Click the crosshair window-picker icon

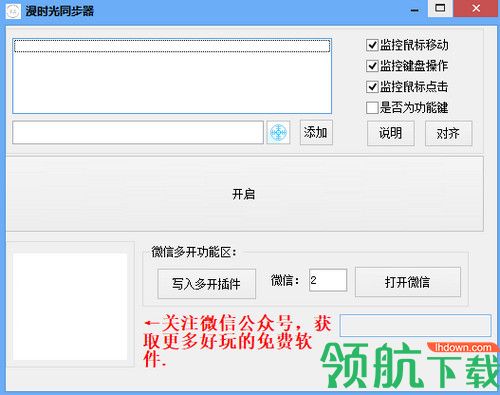pos(278,133)
